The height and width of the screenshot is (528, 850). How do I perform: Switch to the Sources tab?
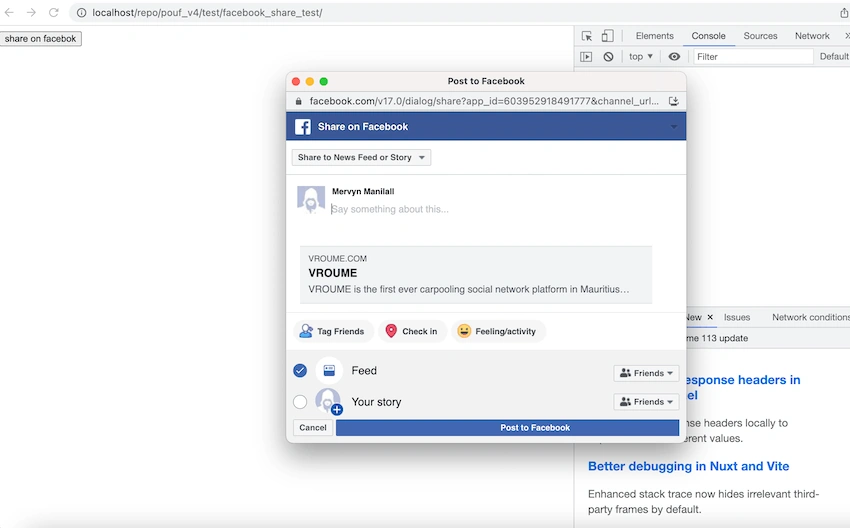pos(760,36)
